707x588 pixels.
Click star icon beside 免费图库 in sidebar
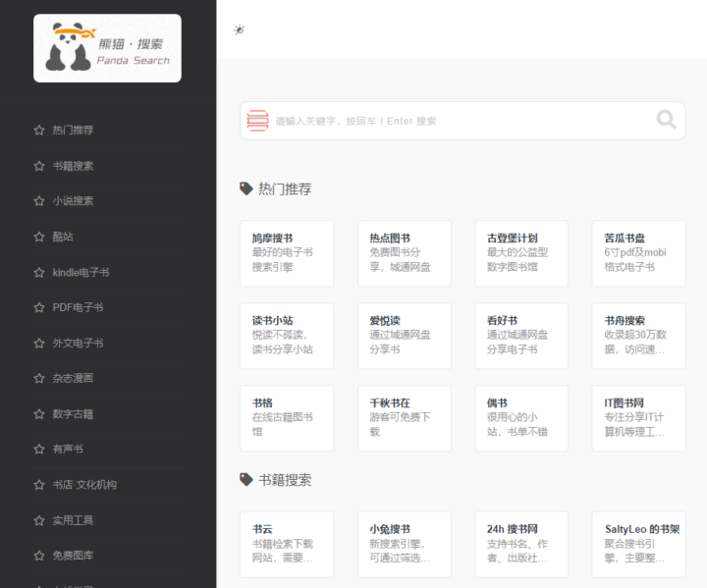click(x=39, y=556)
